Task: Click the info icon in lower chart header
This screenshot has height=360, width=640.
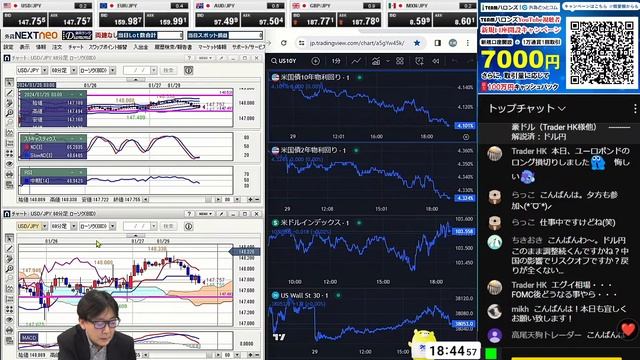Action: [188, 226]
